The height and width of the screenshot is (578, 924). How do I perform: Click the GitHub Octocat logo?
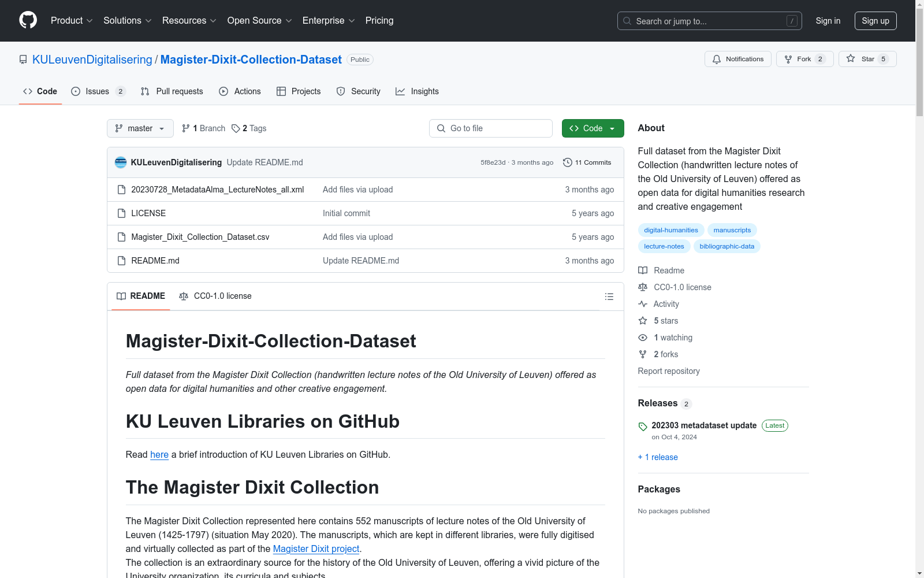28,20
